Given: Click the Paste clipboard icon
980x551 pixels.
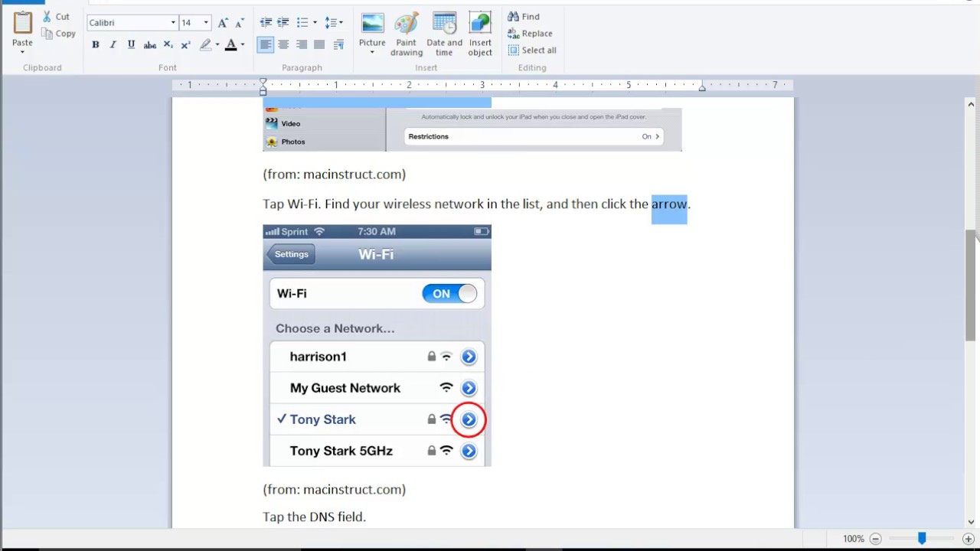Looking at the screenshot, I should (22, 23).
